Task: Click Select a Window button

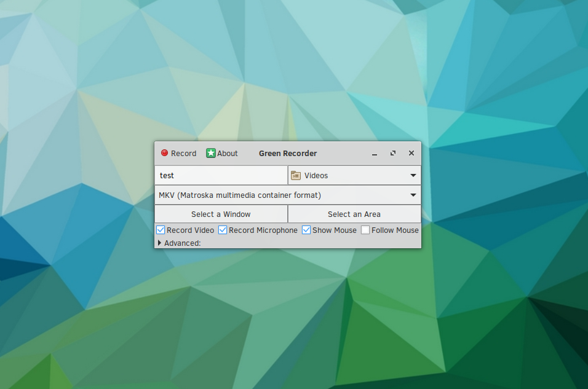Action: [221, 214]
